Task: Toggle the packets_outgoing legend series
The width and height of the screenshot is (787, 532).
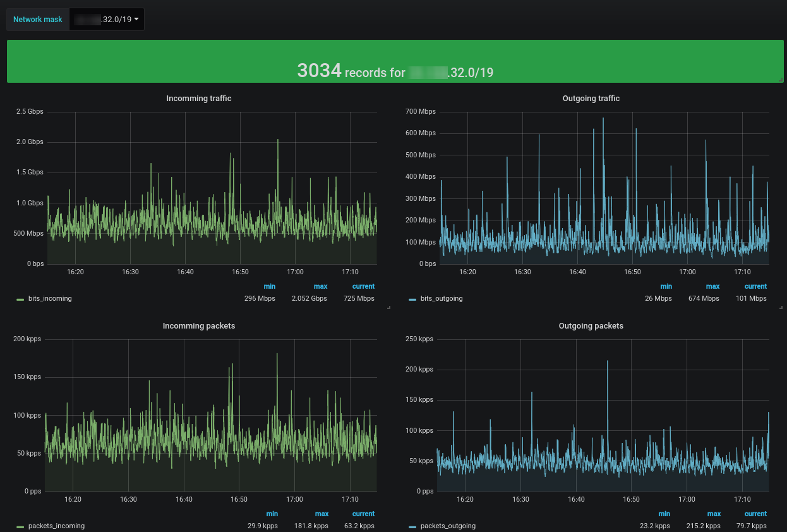Action: (448, 526)
